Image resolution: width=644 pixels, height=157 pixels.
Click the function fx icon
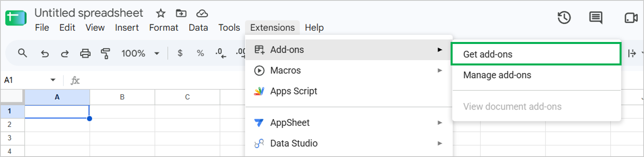75,80
